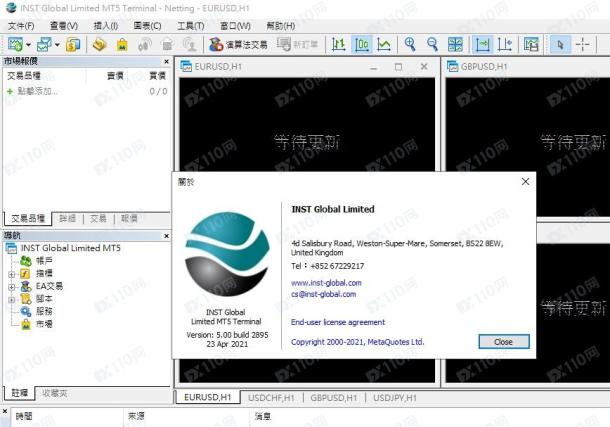610x427 pixels.
Task: Expand the 腳本 scripts tree node
Action: point(12,299)
